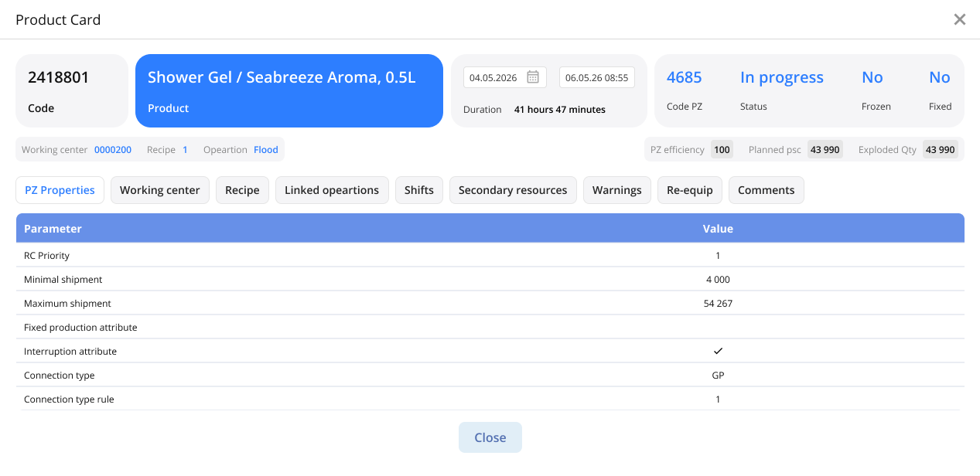This screenshot has width=980, height=476.
Task: Click the Planned psc value 43 990
Action: point(825,150)
